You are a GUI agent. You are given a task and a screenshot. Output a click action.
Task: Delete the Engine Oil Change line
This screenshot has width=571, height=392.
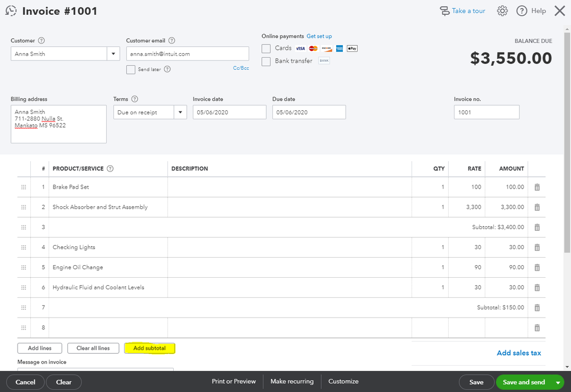click(537, 267)
